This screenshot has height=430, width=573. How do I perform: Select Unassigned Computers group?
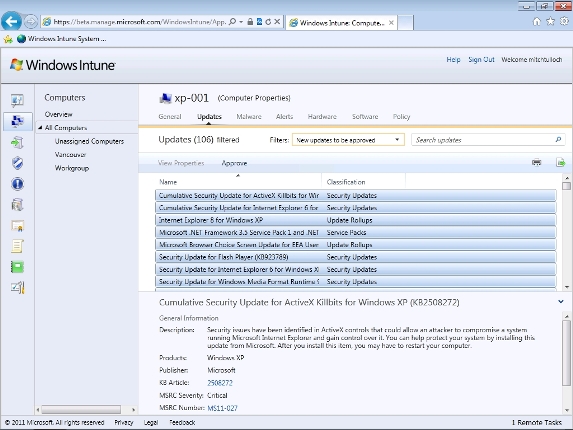(89, 141)
